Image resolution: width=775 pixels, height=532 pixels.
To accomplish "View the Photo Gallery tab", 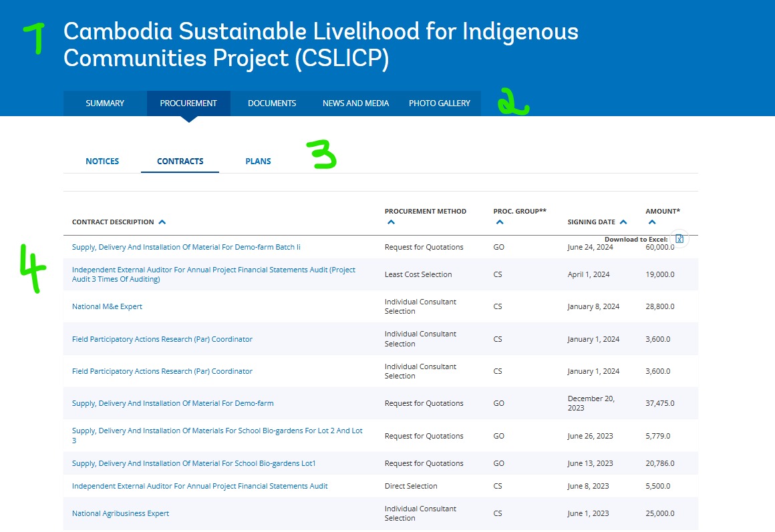I will [439, 103].
